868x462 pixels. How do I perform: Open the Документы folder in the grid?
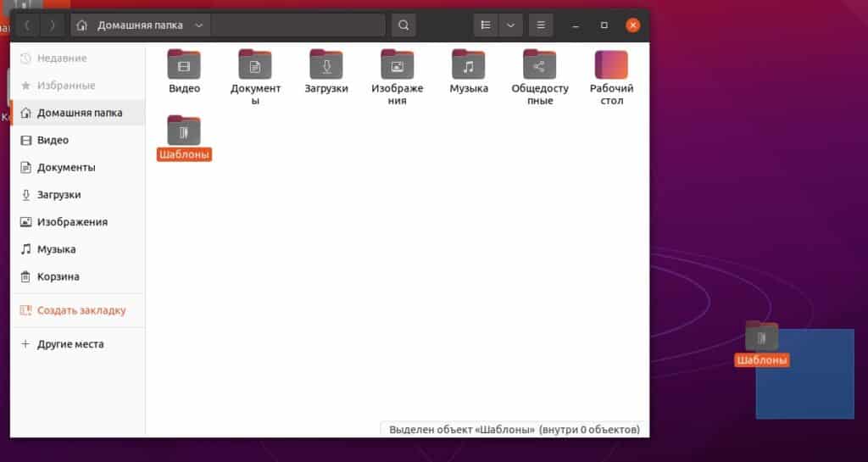point(255,65)
